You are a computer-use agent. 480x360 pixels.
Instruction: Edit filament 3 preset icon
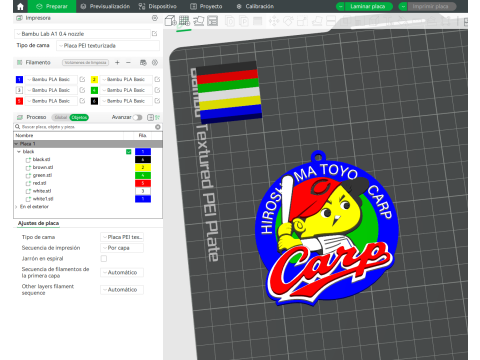pos(82,90)
